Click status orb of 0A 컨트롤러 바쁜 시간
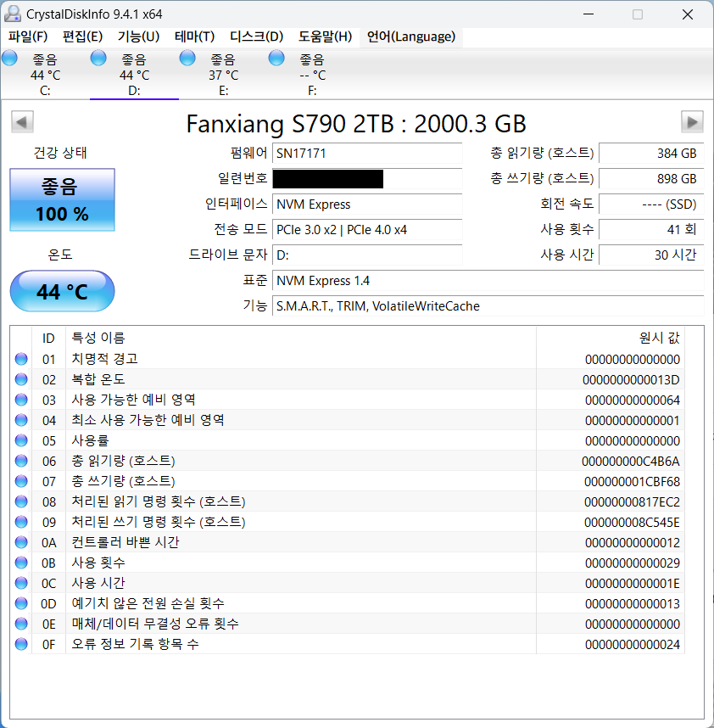714x728 pixels. 21,542
